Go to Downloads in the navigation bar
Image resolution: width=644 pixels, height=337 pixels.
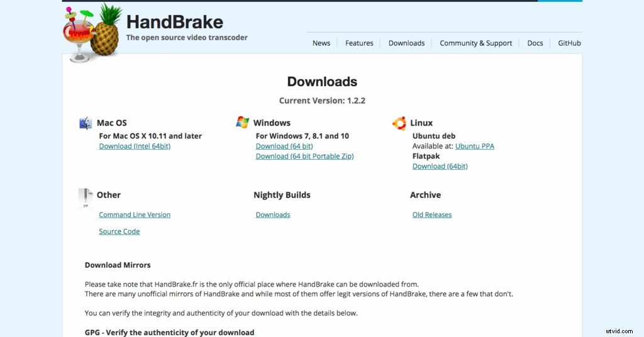[406, 43]
